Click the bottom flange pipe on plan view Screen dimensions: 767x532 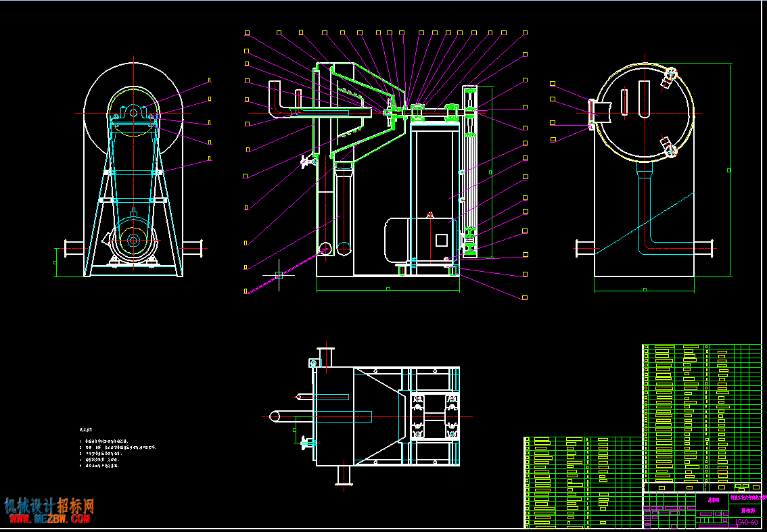tap(344, 475)
